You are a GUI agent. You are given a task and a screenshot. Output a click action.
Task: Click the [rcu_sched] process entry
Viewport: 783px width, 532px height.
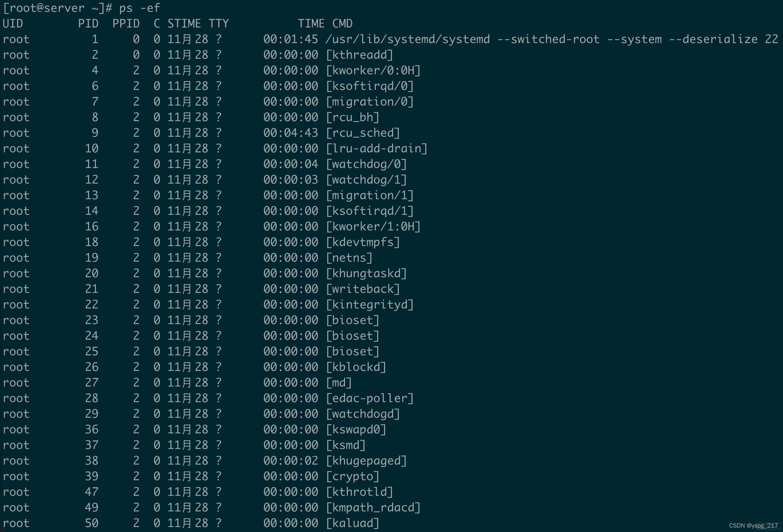pos(363,133)
